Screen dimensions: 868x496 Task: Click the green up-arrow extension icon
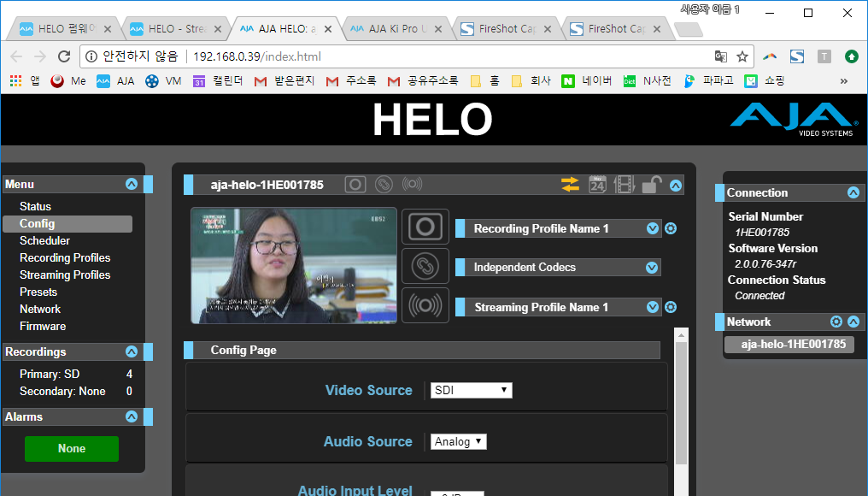coord(852,56)
